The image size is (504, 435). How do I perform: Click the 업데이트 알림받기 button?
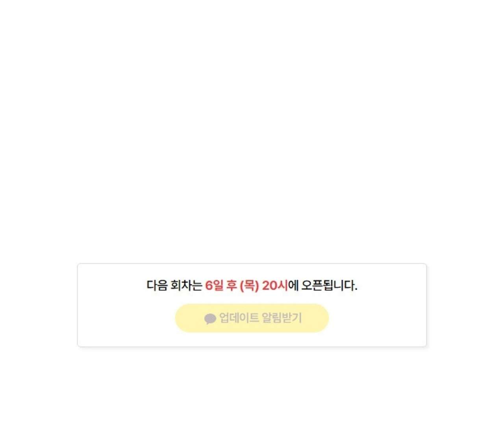click(252, 318)
